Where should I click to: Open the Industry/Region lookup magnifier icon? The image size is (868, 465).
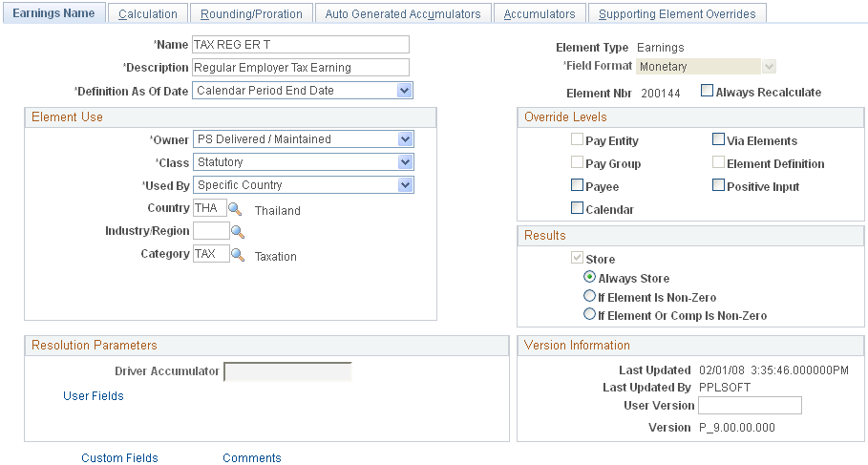238,232
